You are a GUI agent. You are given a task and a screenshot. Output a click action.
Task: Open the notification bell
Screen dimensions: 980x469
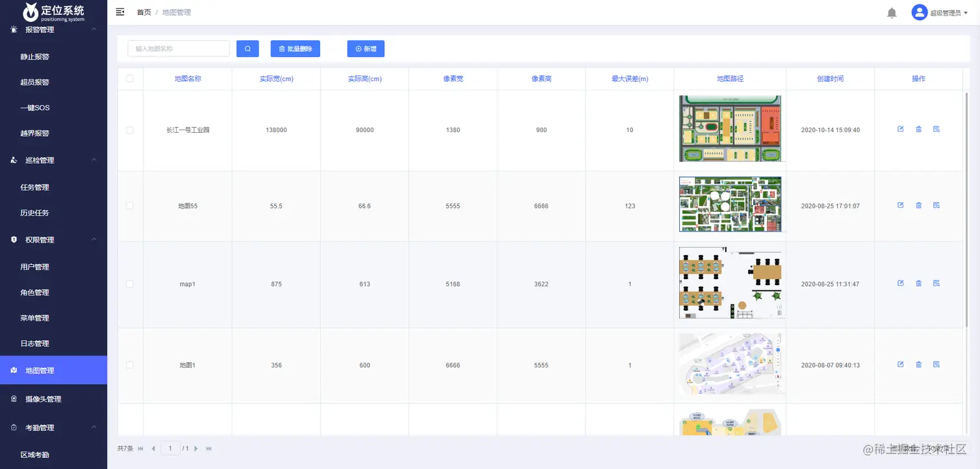pos(891,12)
